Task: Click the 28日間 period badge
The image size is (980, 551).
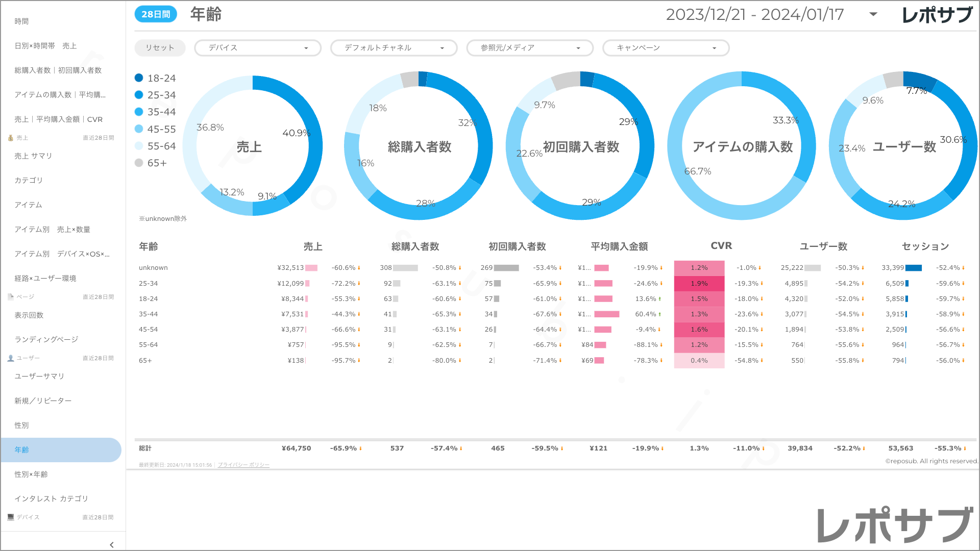Action: (x=156, y=14)
